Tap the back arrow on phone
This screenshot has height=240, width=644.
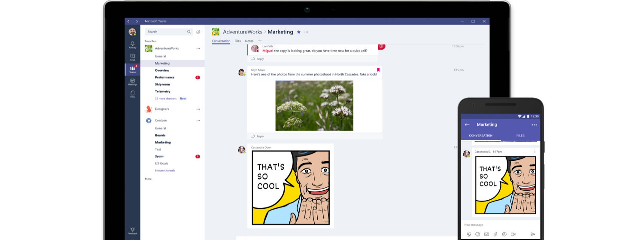pyautogui.click(x=467, y=125)
